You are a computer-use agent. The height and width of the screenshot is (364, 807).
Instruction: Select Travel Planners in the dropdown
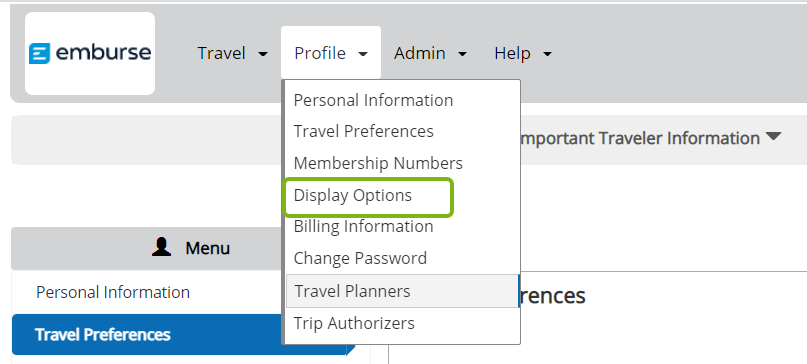pos(402,291)
